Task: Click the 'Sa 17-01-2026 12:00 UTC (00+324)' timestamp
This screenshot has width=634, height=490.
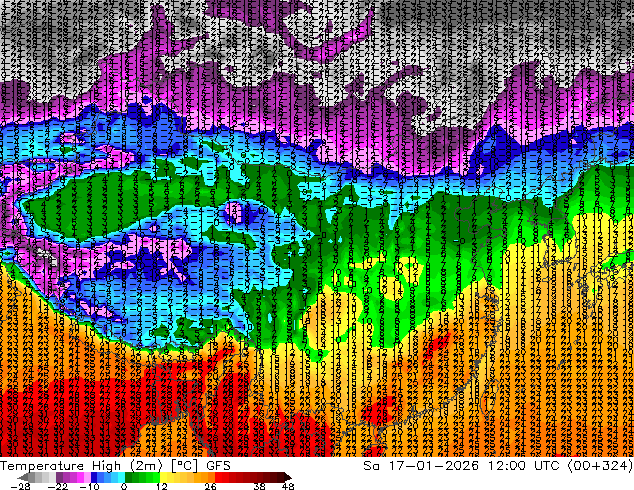Action: pyautogui.click(x=498, y=466)
